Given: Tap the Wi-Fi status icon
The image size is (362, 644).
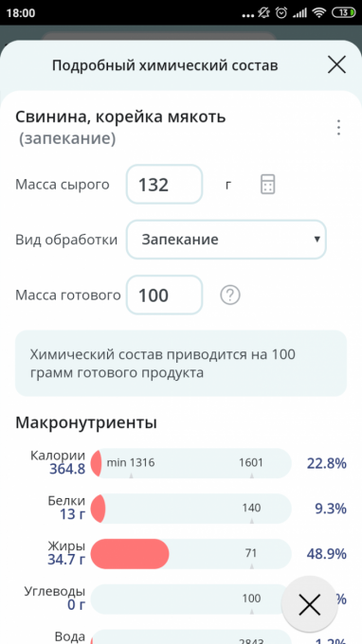Looking at the screenshot, I should [318, 12].
